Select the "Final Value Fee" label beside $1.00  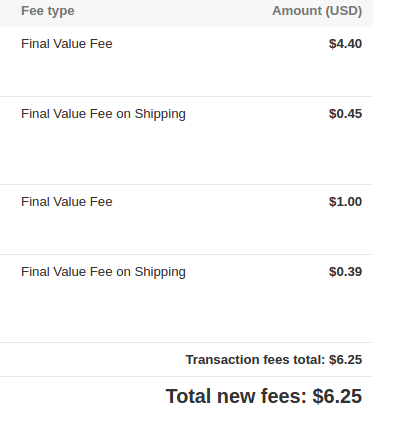pyautogui.click(x=67, y=202)
